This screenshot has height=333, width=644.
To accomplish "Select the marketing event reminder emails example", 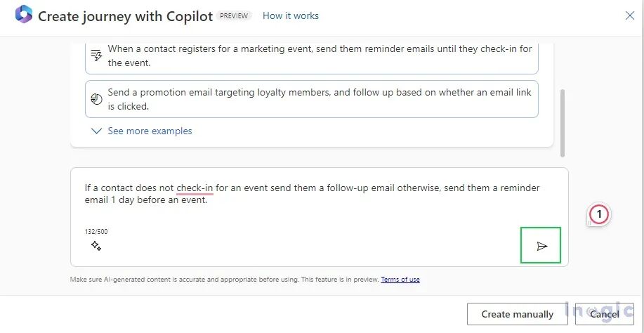I will 312,55.
